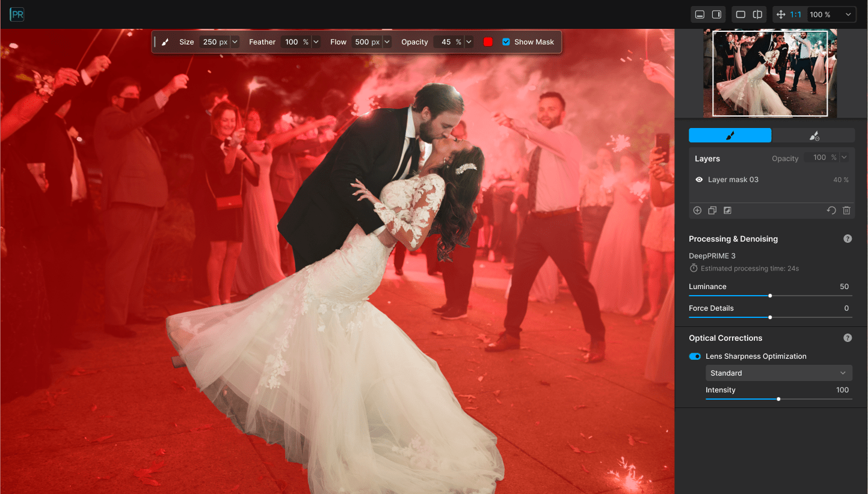
Task: Open the Feather dropdown arrow
Action: [x=315, y=42]
